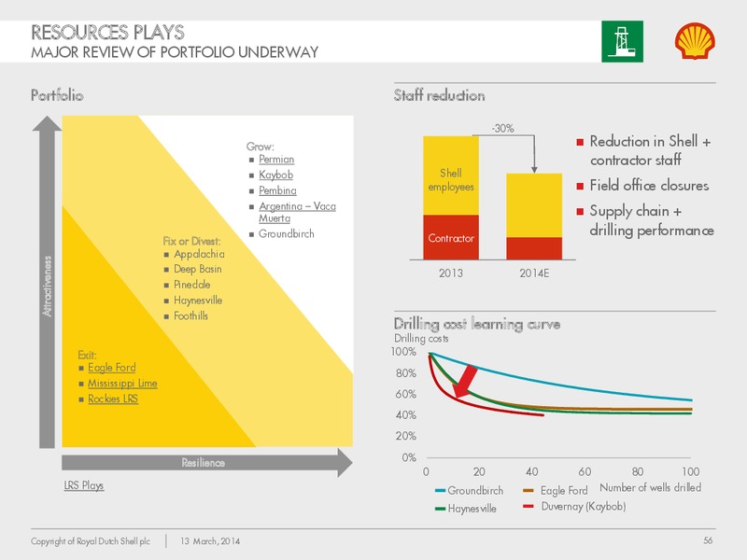Open the Argentina – Vaca Muerta link
The width and height of the screenshot is (747, 560).
coord(297,212)
